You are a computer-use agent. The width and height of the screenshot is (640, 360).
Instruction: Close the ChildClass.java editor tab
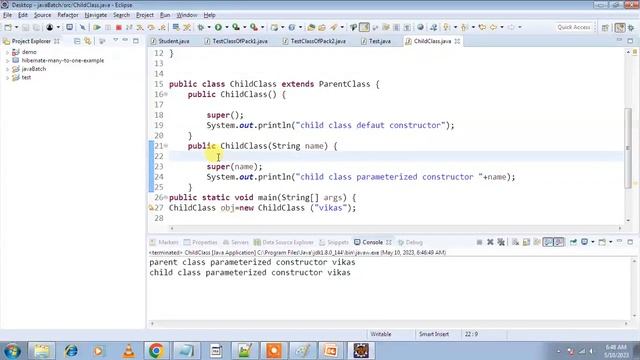pos(457,41)
